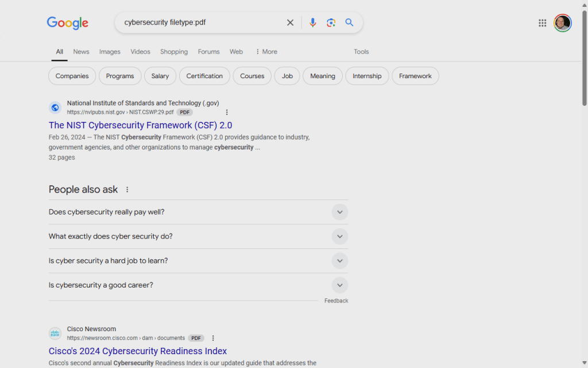Image resolution: width=588 pixels, height=368 pixels.
Task: Click the voice search microphone icon
Action: (x=312, y=22)
